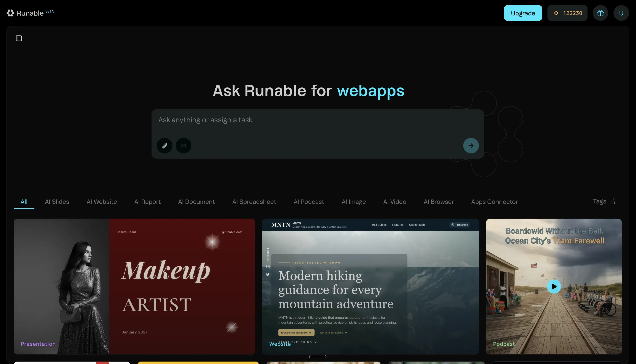
Task: Open the paperclip attachment icon
Action: [x=165, y=145]
